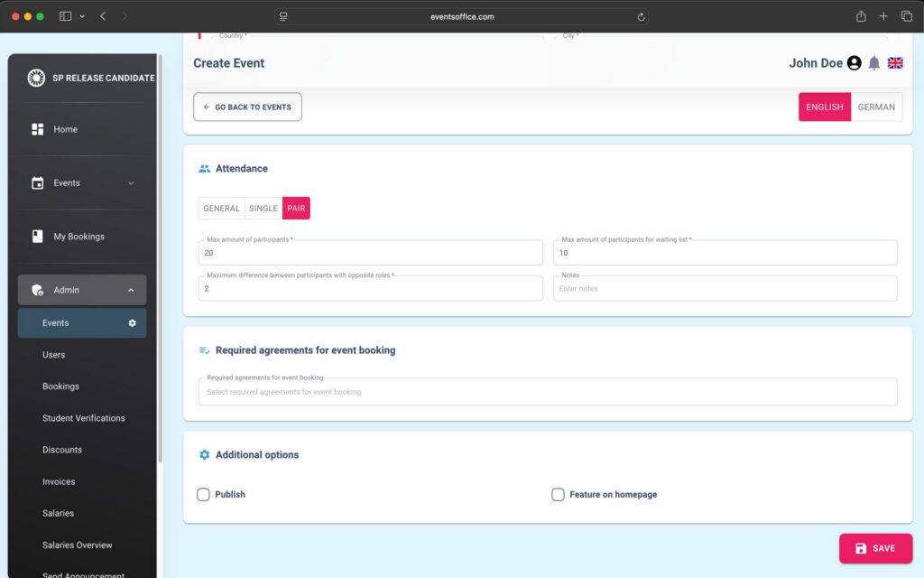Switch to the GERMAN language tab
This screenshot has width=924, height=578.
876,107
